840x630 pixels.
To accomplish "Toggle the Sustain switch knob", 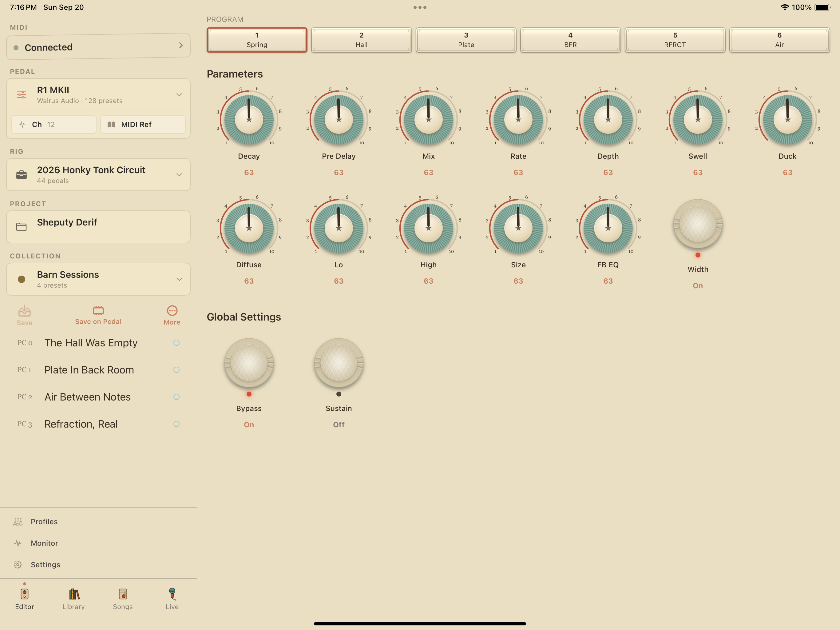I will (339, 363).
